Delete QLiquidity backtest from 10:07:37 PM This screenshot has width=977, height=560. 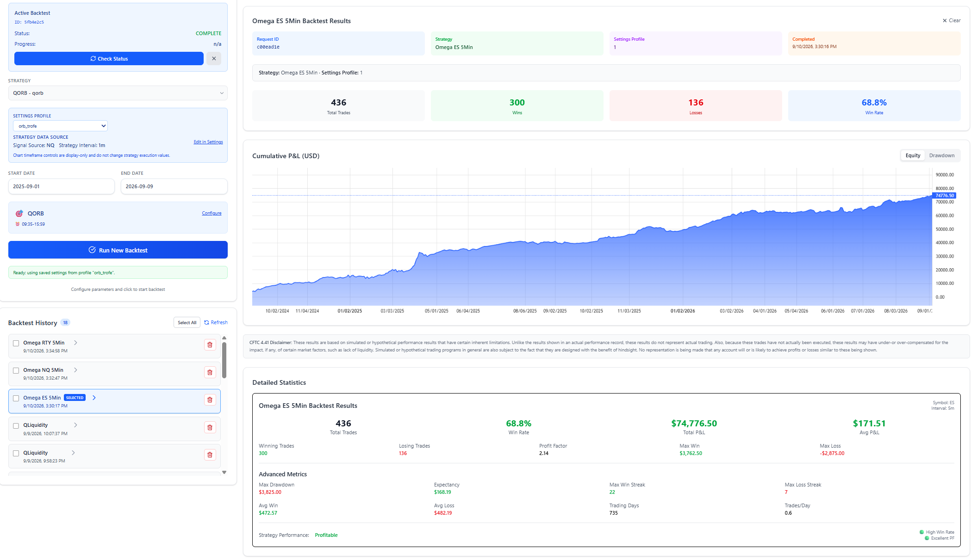click(x=210, y=427)
